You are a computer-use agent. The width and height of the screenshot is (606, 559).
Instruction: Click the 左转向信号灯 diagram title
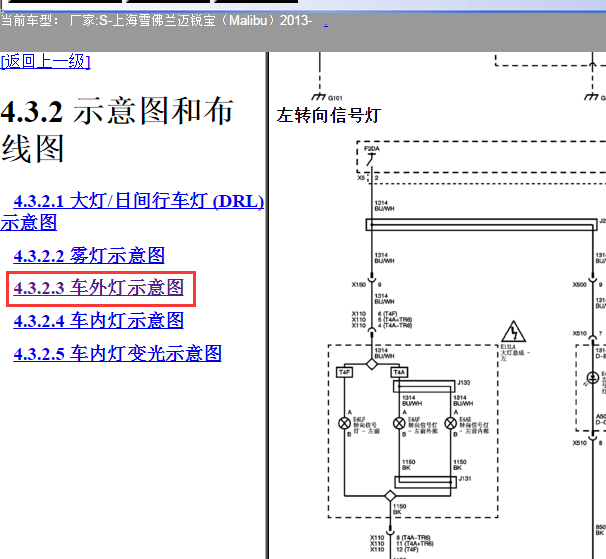pyautogui.click(x=329, y=115)
